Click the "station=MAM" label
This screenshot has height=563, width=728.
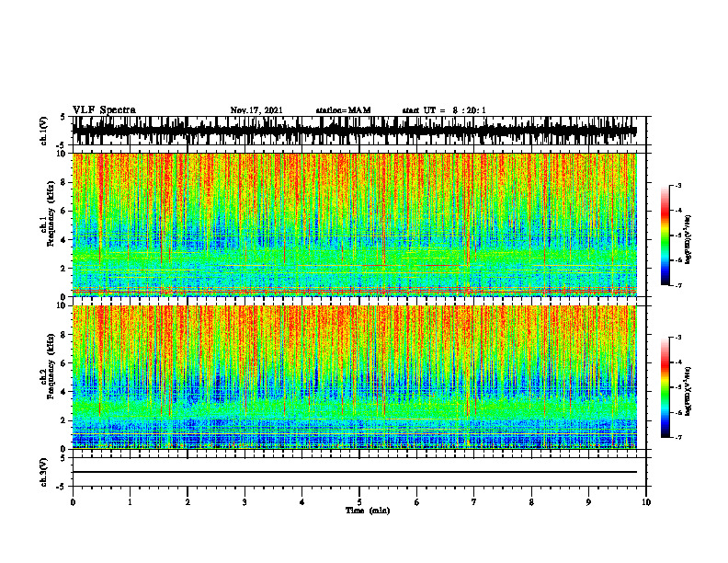[x=343, y=110]
